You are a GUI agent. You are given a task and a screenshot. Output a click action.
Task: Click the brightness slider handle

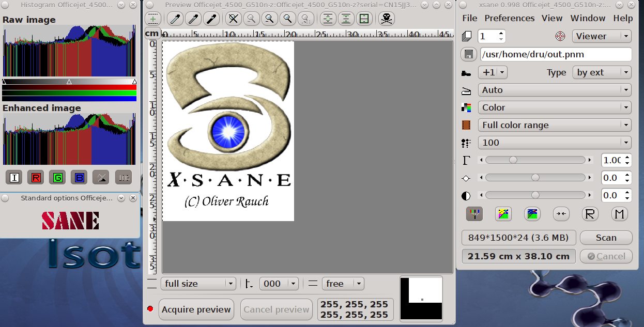[535, 178]
